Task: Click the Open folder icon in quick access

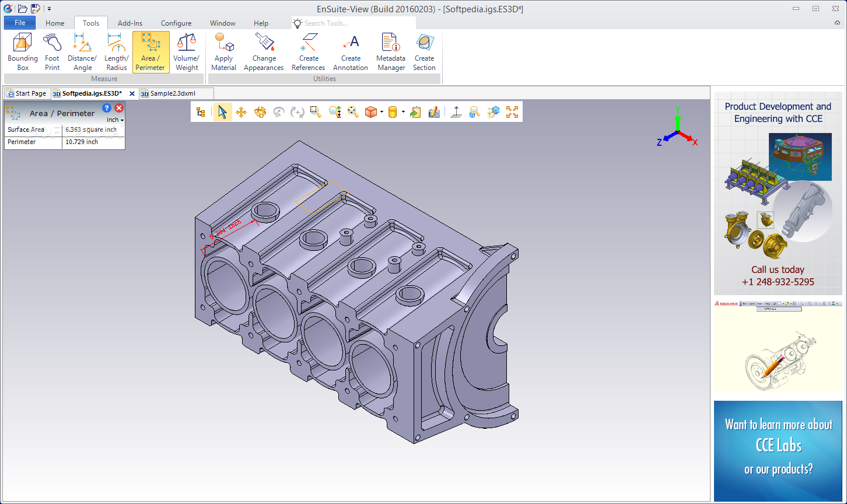Action: point(23,8)
